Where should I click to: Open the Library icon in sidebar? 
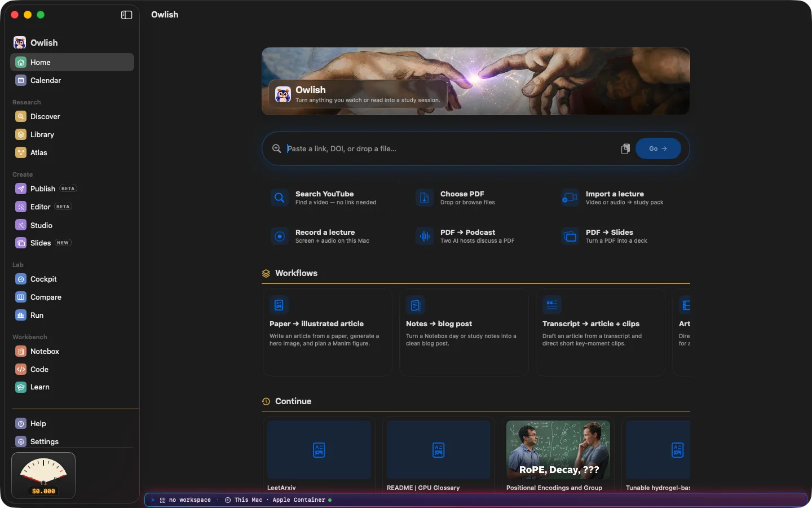21,134
